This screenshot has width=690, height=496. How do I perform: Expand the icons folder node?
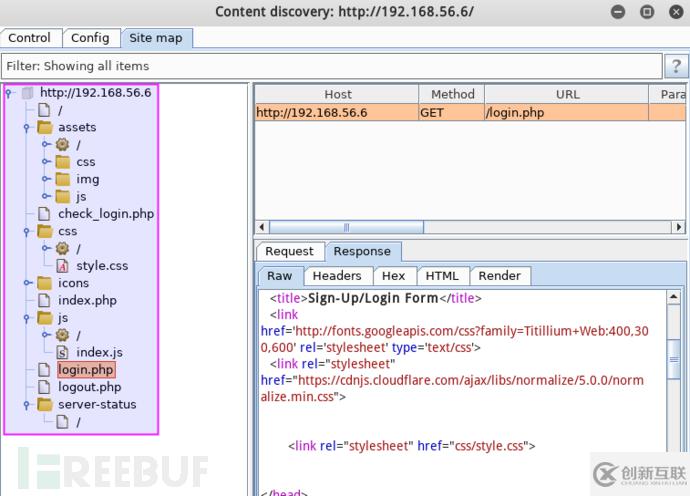coord(28,283)
